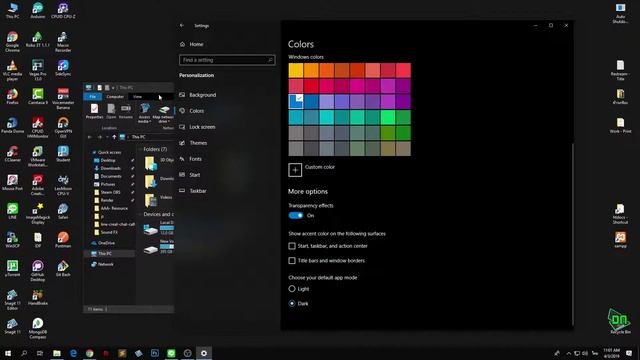Select the Git Bash desktop shortcut
This screenshot has height=360, width=640.
[63, 269]
